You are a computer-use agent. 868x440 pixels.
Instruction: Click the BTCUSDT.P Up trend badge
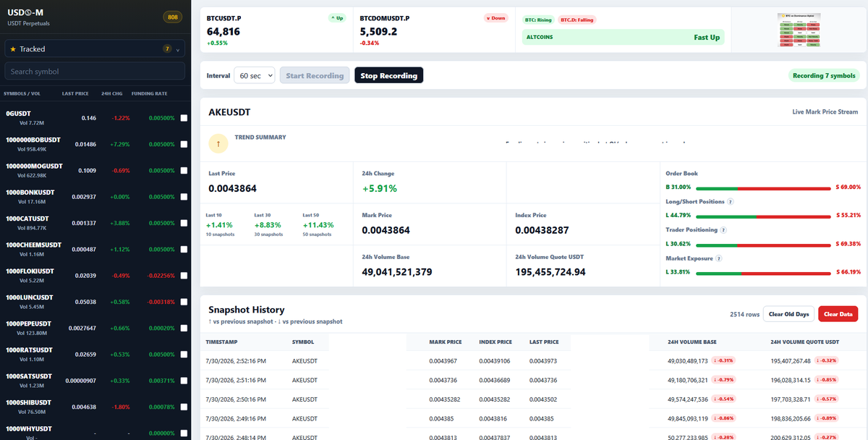pyautogui.click(x=336, y=18)
